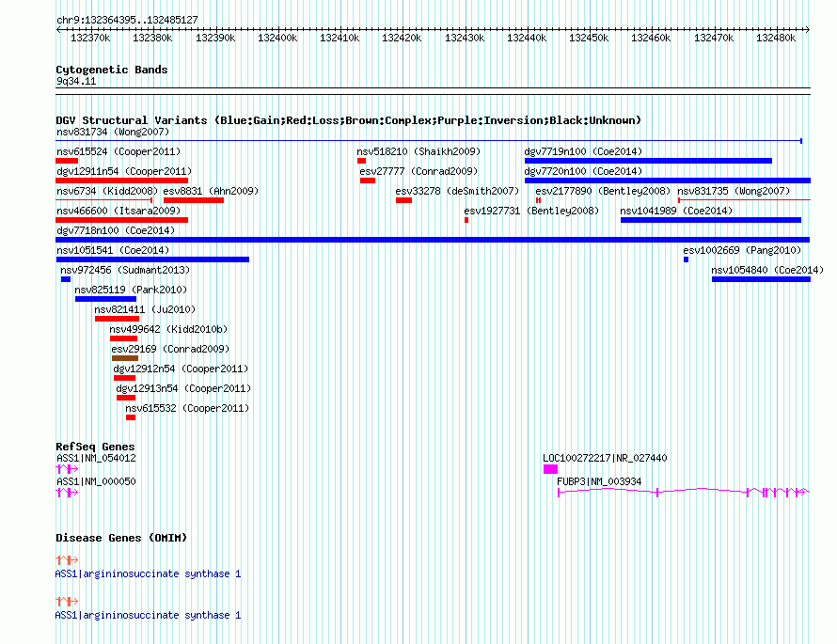Select nsv825119 (Park2010) variant label

click(x=131, y=290)
